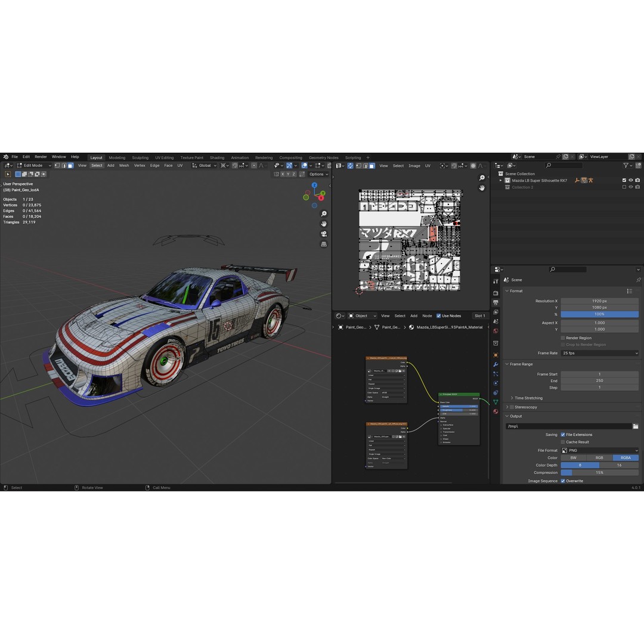
Task: Toggle the File Extensions checkbox
Action: tap(563, 435)
